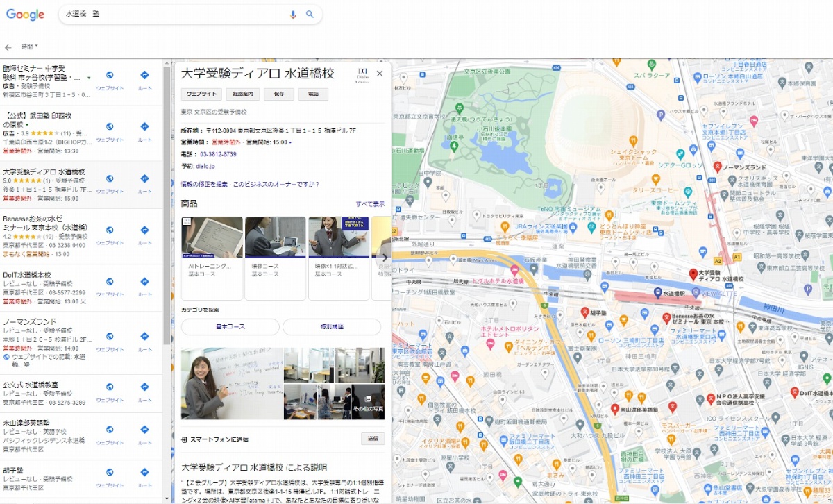
Task: Start search with the magnifier icon
Action: click(310, 14)
